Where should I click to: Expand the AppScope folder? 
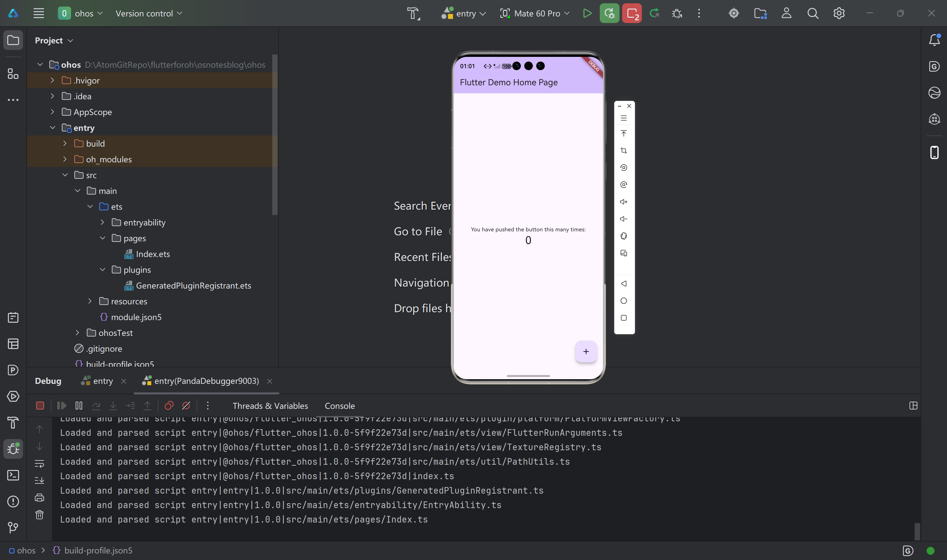pos(53,112)
